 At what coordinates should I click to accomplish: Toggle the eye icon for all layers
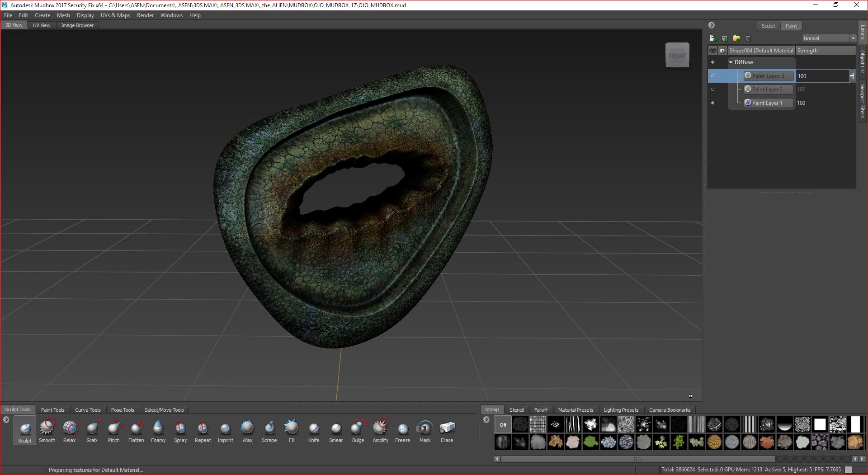click(713, 51)
